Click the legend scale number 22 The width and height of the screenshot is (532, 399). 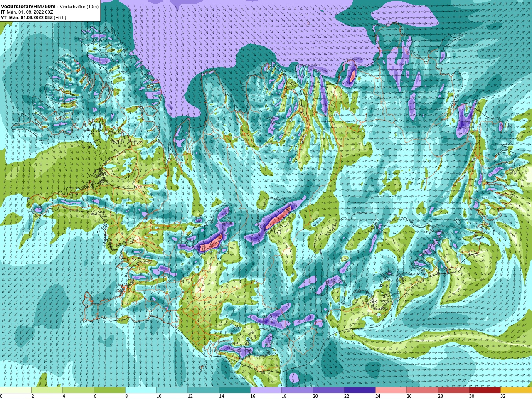click(347, 396)
